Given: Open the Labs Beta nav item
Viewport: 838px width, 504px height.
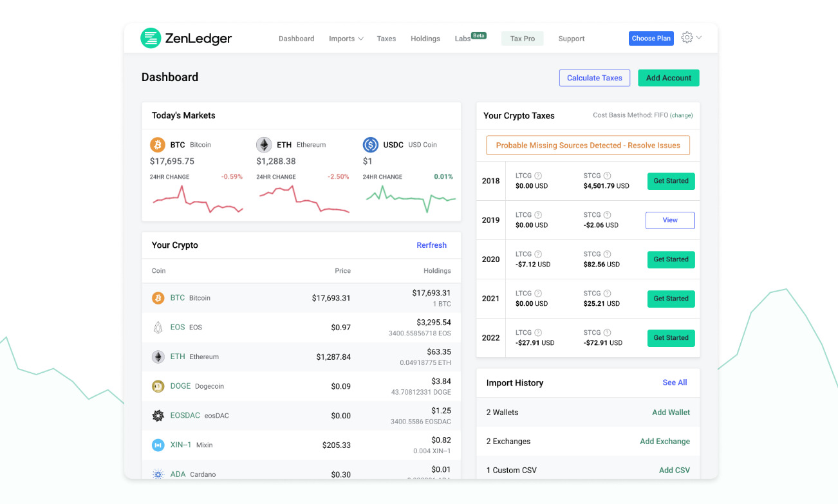Looking at the screenshot, I should (470, 38).
